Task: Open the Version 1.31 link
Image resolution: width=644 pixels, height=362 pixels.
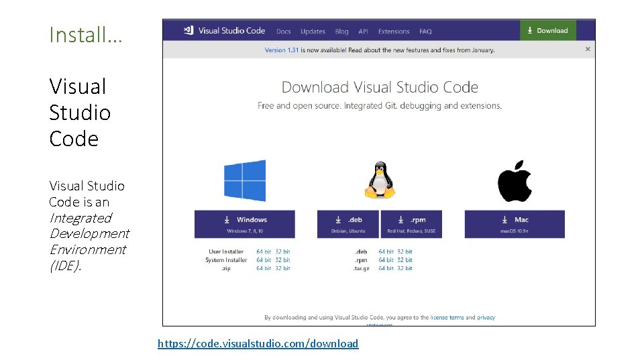Action: [x=281, y=50]
